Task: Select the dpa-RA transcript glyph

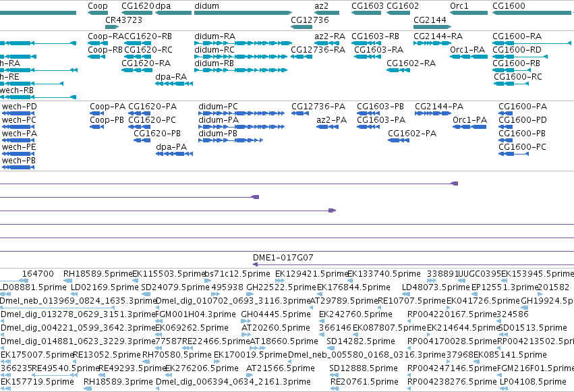Action: [174, 84]
